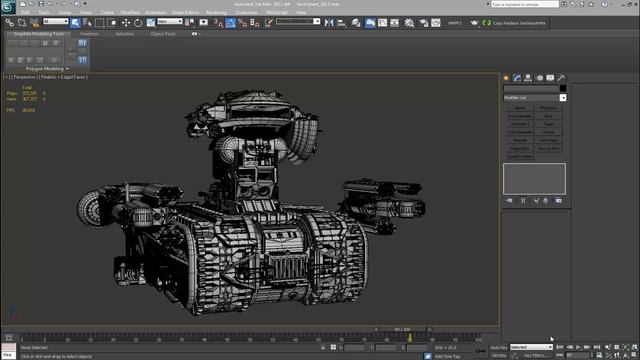The height and width of the screenshot is (360, 640).
Task: Click the large key Set Keys icon
Action: coord(480,351)
